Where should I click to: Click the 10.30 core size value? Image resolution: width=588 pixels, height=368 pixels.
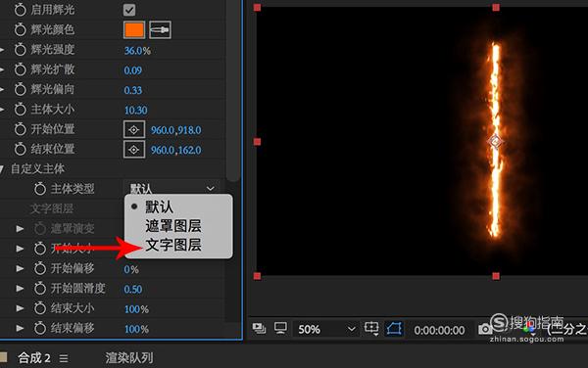136,110
